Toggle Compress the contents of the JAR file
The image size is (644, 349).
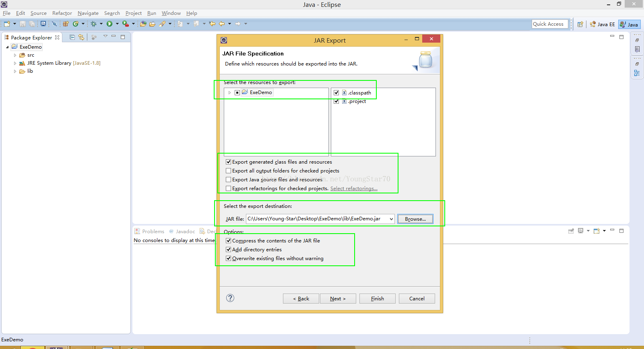pyautogui.click(x=229, y=241)
